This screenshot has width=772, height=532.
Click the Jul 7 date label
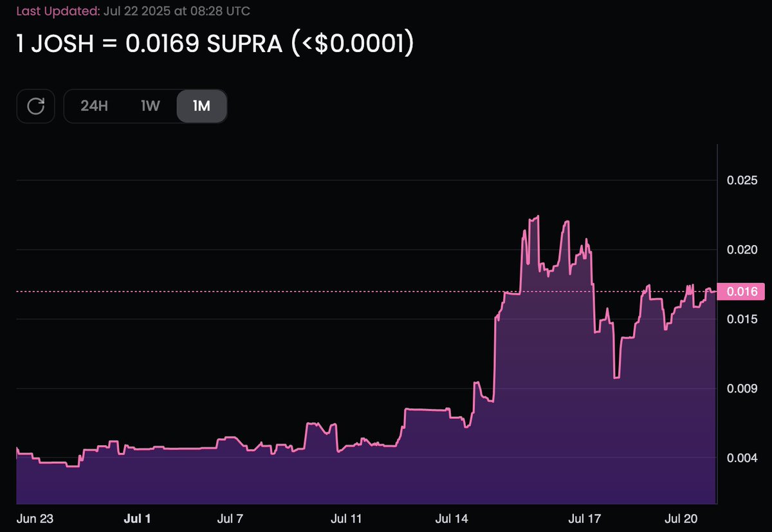[x=231, y=518]
